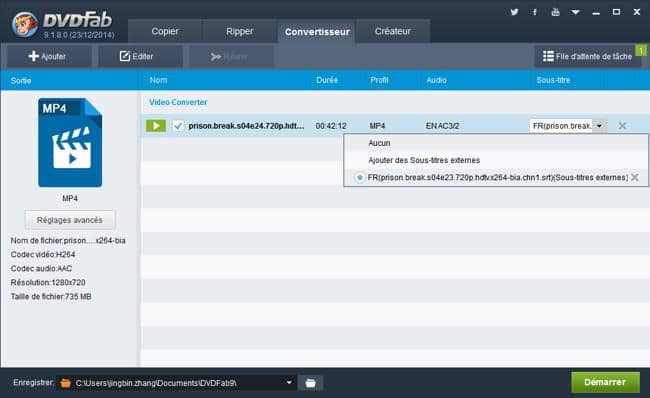This screenshot has height=398, width=650.
Task: Select FR external subtitle radio option
Action: [360, 177]
